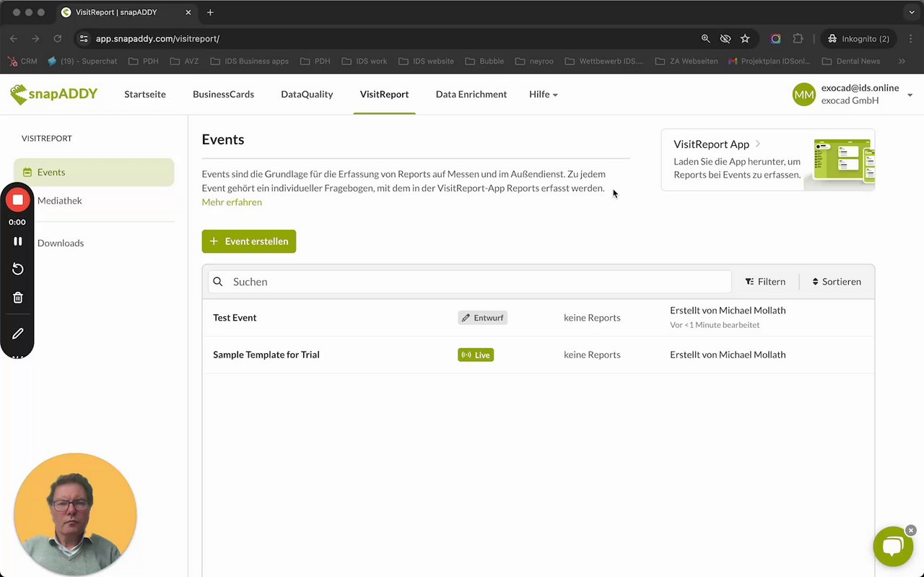Open the chat support widget
Screen dimensions: 924x577
coord(892,547)
